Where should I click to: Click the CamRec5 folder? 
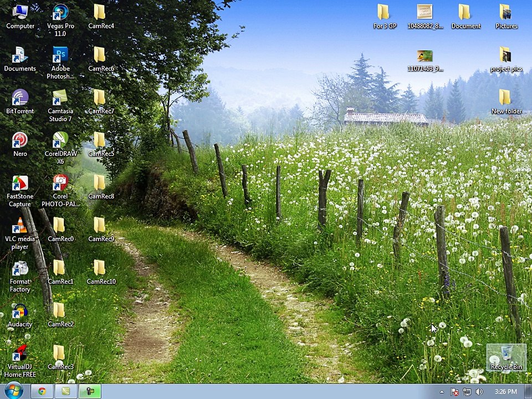[101, 145]
